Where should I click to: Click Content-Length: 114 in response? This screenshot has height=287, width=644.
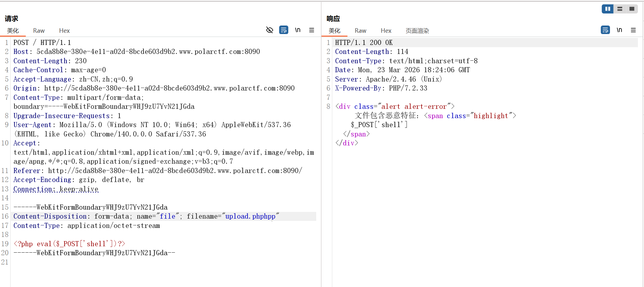[x=372, y=52]
